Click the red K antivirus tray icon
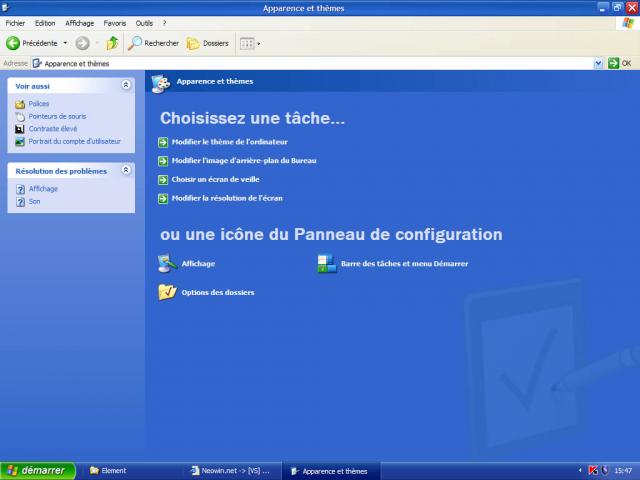Viewport: 640px width, 480px height. 593,471
